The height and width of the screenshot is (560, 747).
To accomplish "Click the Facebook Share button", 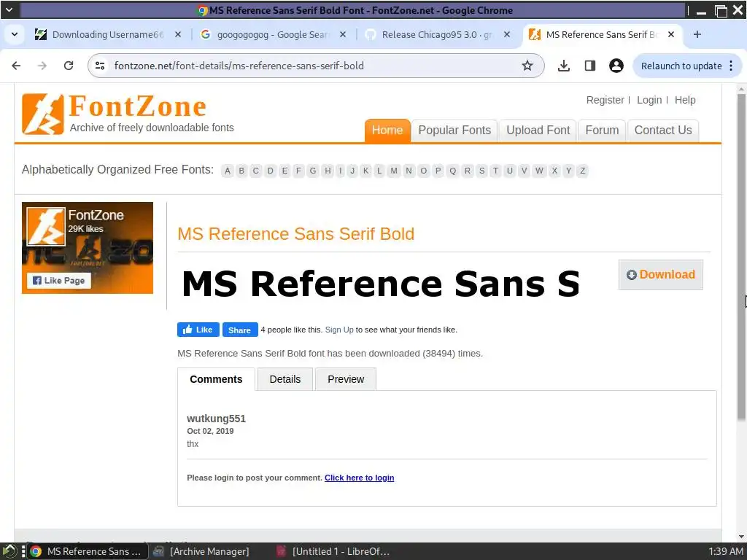I will [x=240, y=330].
